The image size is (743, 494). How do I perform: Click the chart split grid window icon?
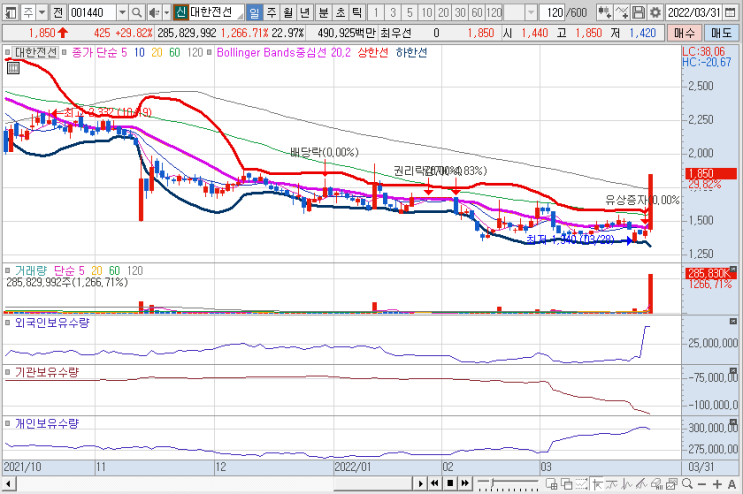point(552,484)
